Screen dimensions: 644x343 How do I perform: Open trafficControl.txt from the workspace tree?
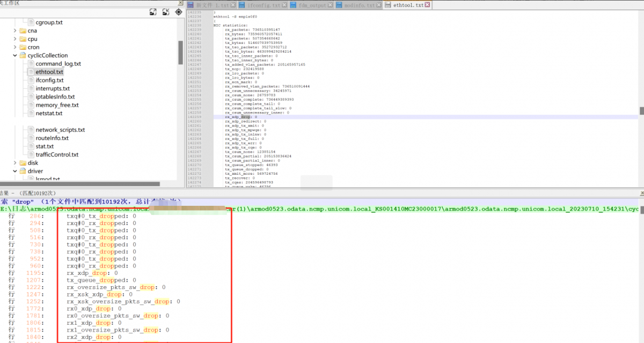(x=57, y=155)
